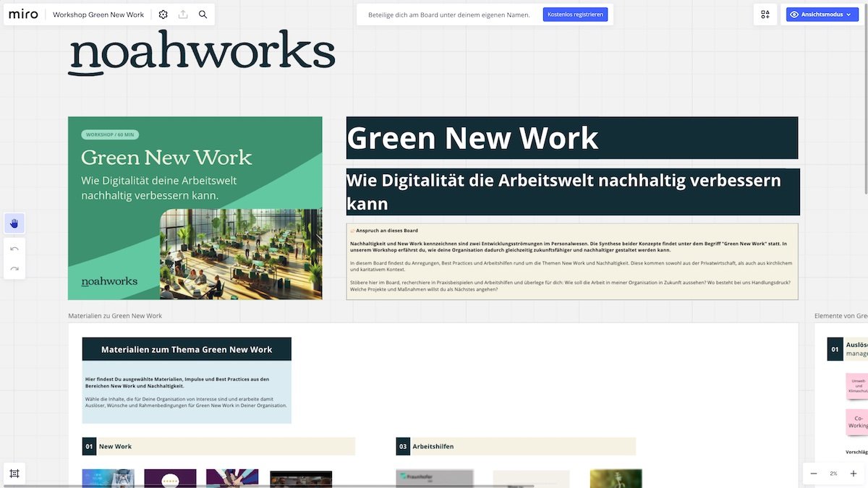Click the 01 New Work section label
The width and height of the screenshot is (868, 488).
tap(218, 446)
